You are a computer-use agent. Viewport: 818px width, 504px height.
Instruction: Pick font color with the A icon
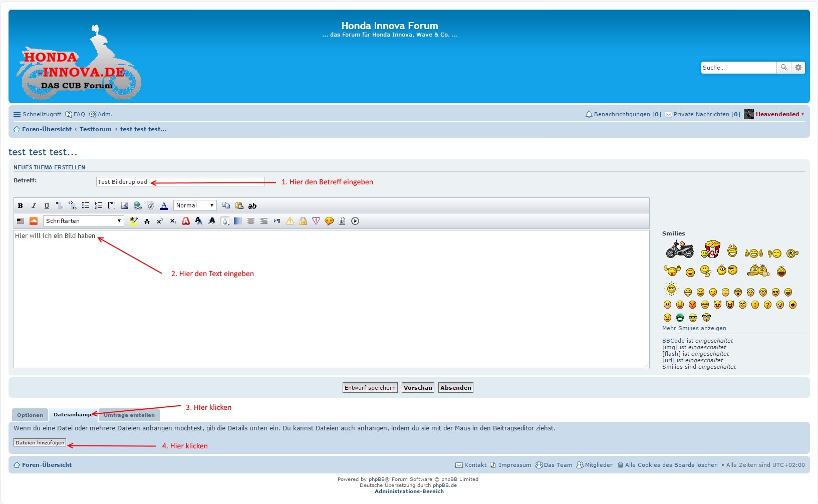pos(164,206)
